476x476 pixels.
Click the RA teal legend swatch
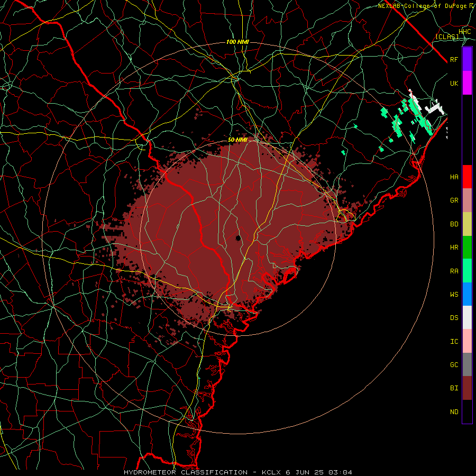pos(467,271)
